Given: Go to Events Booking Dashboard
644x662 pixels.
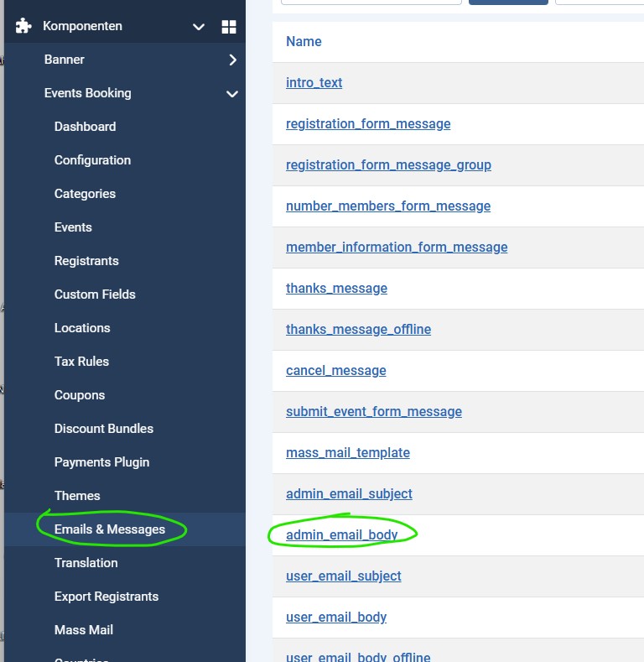Looking at the screenshot, I should pos(85,127).
